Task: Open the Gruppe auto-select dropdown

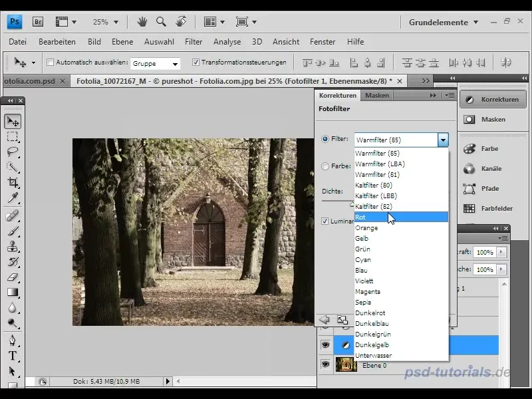Action: point(155,63)
